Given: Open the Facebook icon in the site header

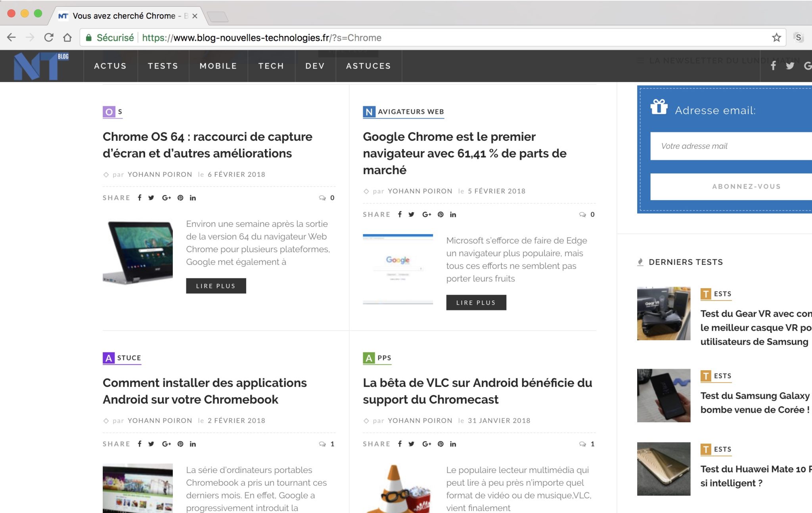Looking at the screenshot, I should (773, 66).
